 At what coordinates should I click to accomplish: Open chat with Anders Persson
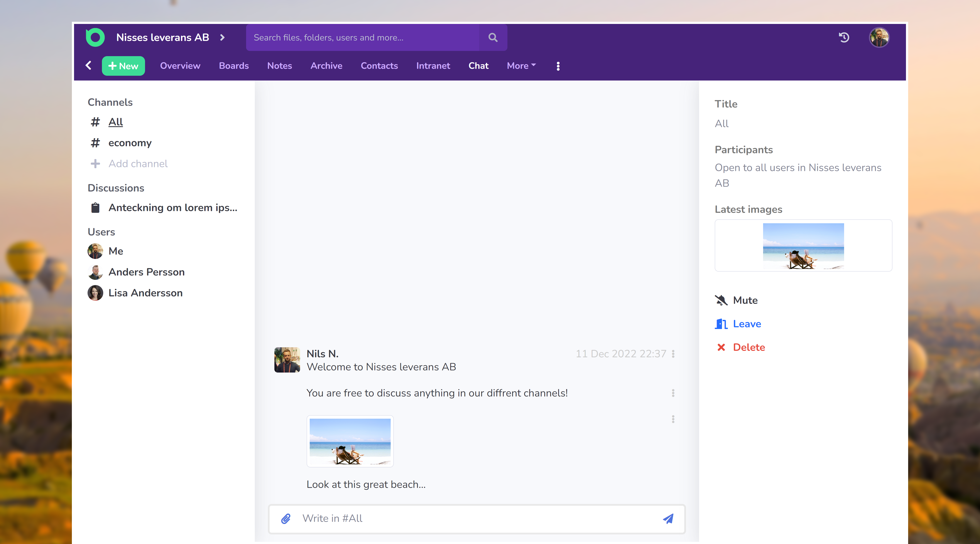(147, 272)
